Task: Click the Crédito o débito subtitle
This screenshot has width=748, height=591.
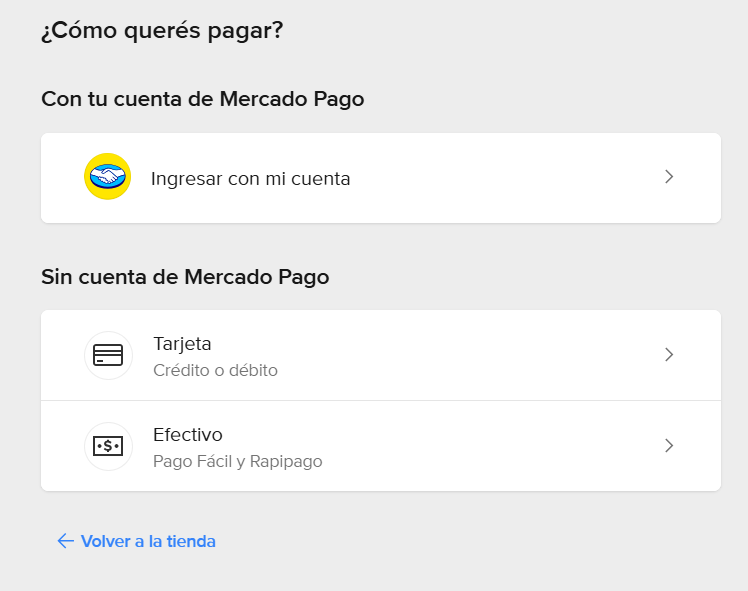Action: (x=215, y=370)
